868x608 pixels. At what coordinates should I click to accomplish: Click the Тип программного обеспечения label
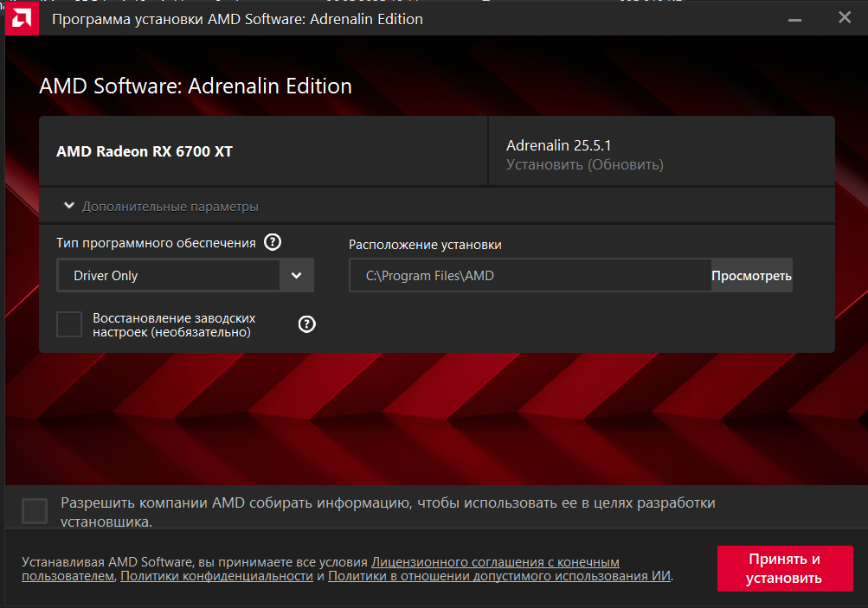tap(156, 243)
